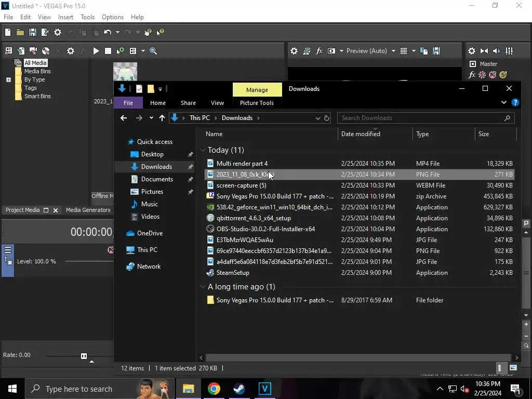
Task: Open Project Properties gear in main toolbar
Action: (x=58, y=32)
